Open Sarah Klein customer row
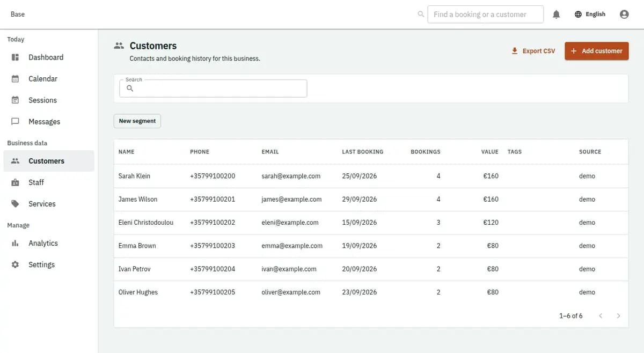644x353 pixels. pyautogui.click(x=371, y=176)
